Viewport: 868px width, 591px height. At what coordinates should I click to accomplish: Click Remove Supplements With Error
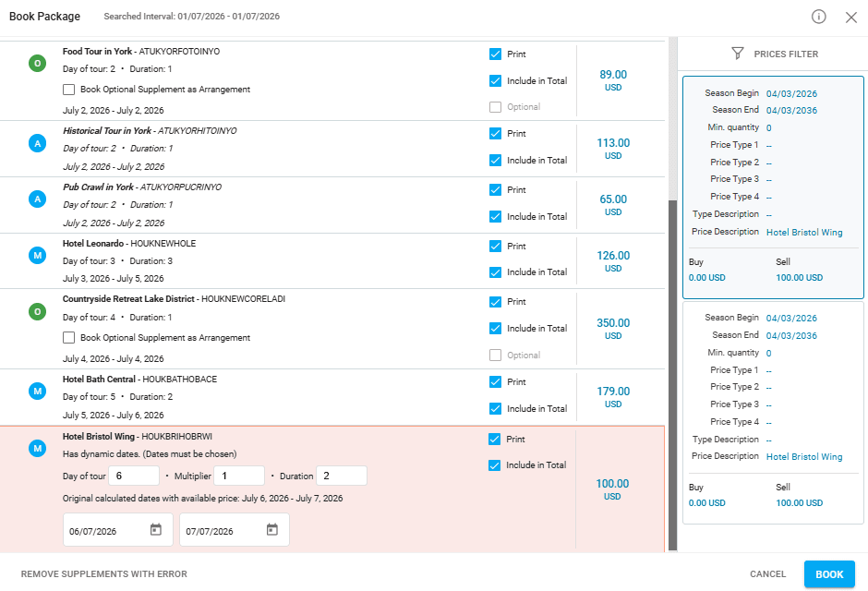(x=104, y=574)
